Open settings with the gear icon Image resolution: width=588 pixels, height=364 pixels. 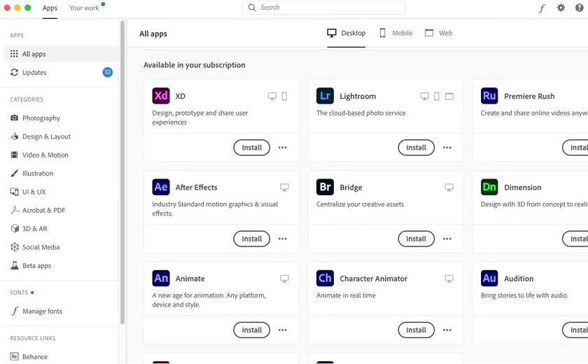[x=561, y=8]
